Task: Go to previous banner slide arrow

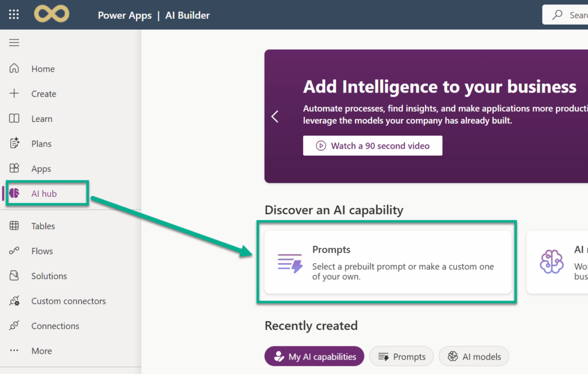Action: pos(275,117)
